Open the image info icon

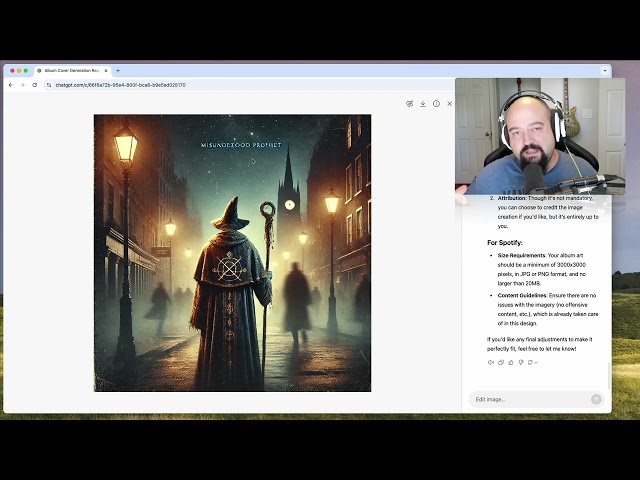click(436, 104)
